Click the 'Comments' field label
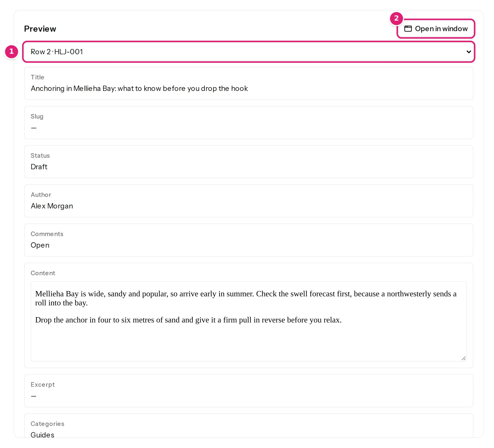This screenshot has width=494, height=448. [47, 234]
